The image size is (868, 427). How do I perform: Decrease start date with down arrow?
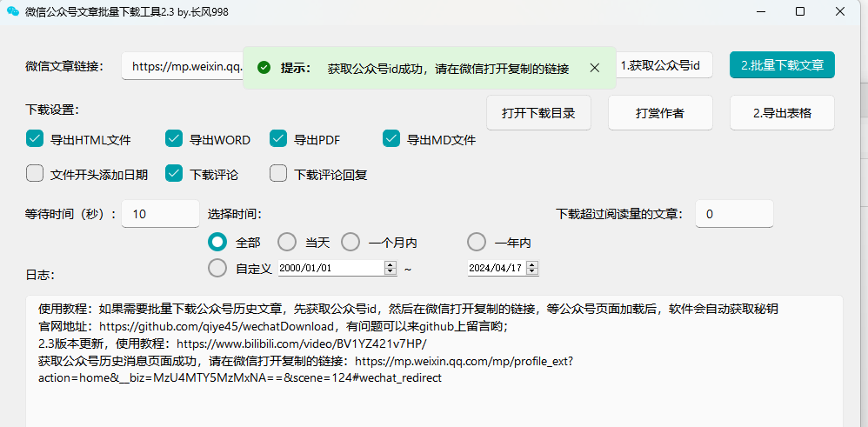(x=391, y=272)
